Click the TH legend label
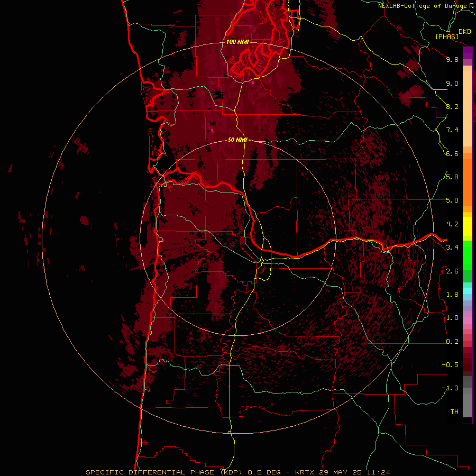 pyautogui.click(x=454, y=412)
